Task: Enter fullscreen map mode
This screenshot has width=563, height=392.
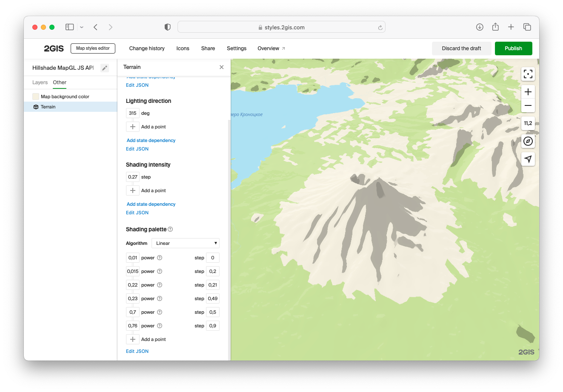Action: point(528,74)
